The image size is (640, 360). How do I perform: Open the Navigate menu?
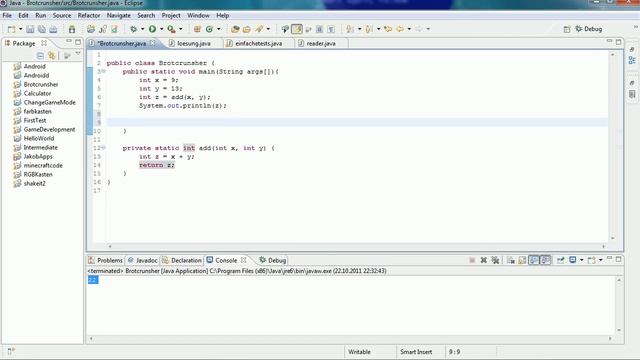(x=119, y=16)
